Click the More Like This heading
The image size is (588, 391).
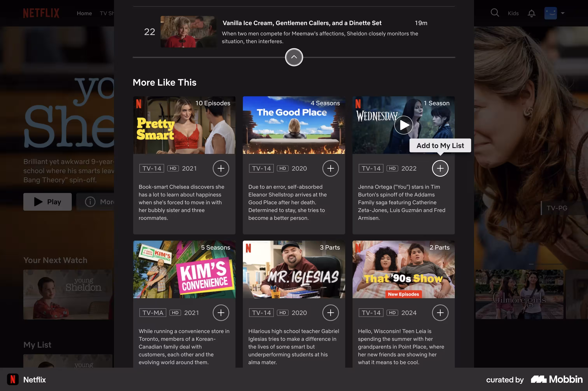tap(164, 82)
